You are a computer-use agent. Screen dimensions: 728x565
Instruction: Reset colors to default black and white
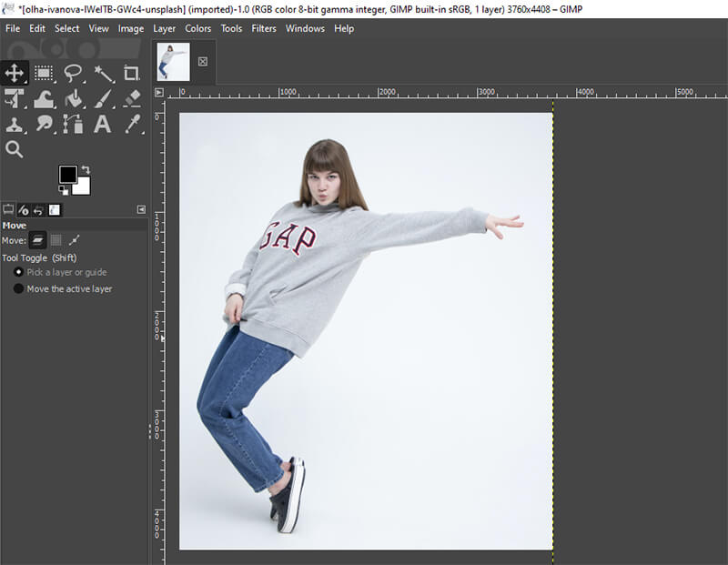[63, 190]
